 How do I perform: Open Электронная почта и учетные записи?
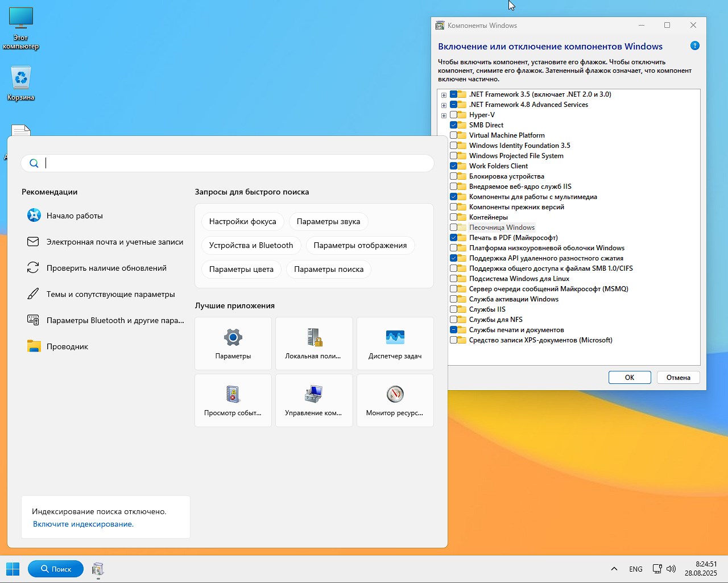106,242
